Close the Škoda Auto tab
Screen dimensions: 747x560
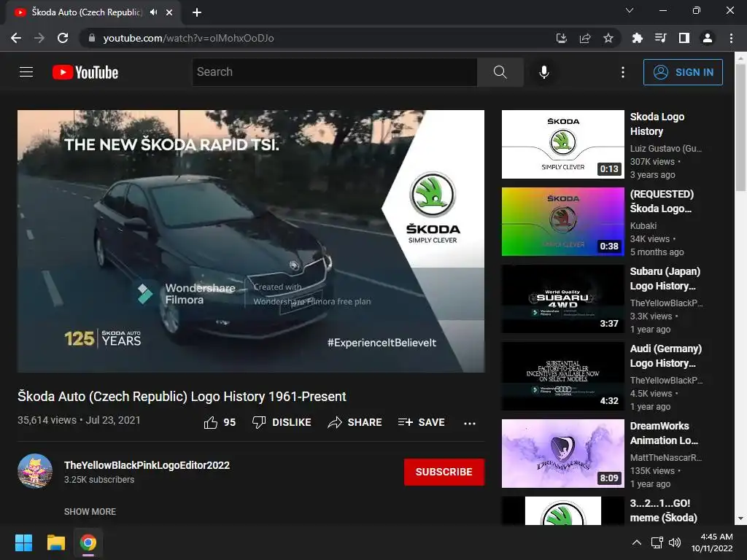pyautogui.click(x=169, y=12)
